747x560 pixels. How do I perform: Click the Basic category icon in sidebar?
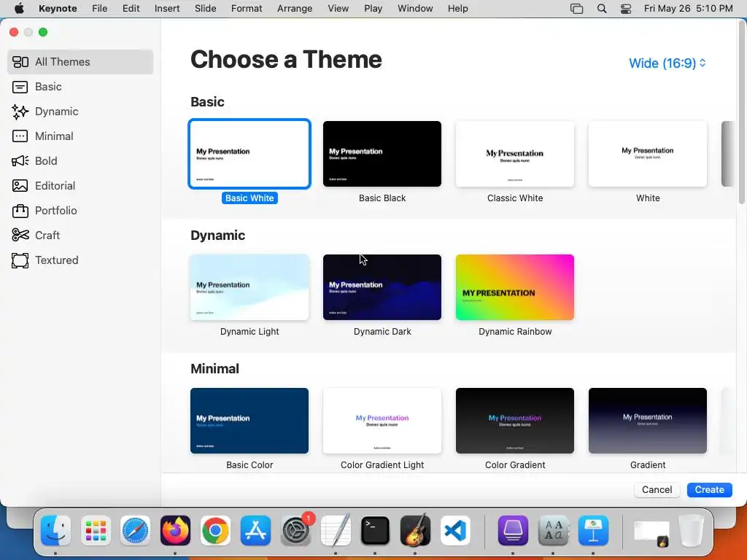click(x=20, y=87)
